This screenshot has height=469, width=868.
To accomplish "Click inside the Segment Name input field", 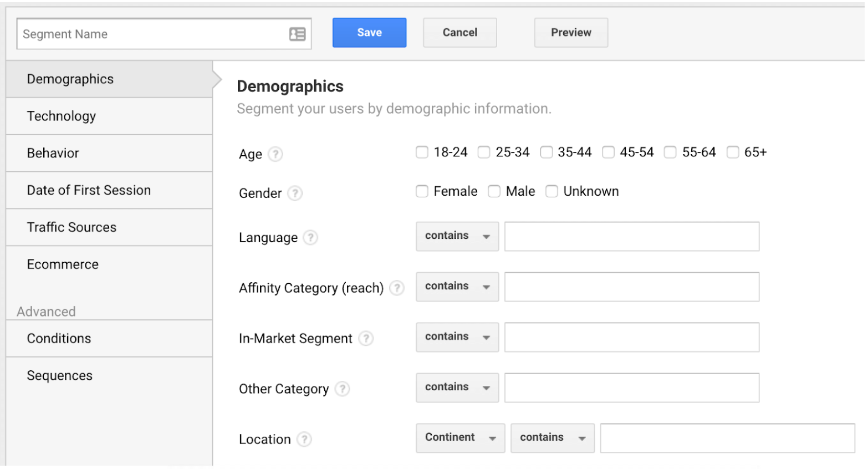I will click(139, 34).
